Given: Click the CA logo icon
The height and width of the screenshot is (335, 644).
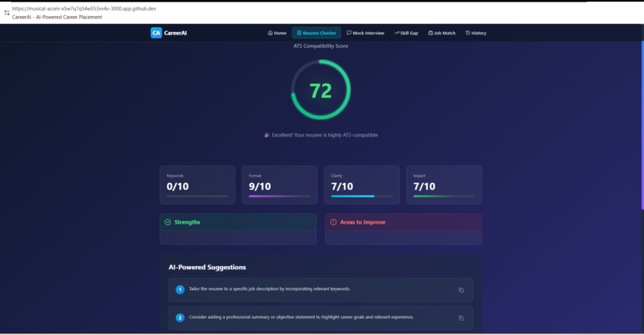Looking at the screenshot, I should [156, 33].
